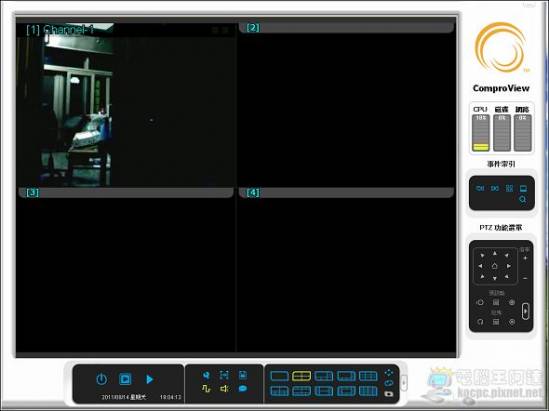The width and height of the screenshot is (549, 411).
Task: Click the snapshot camera icon
Action: pos(389,394)
